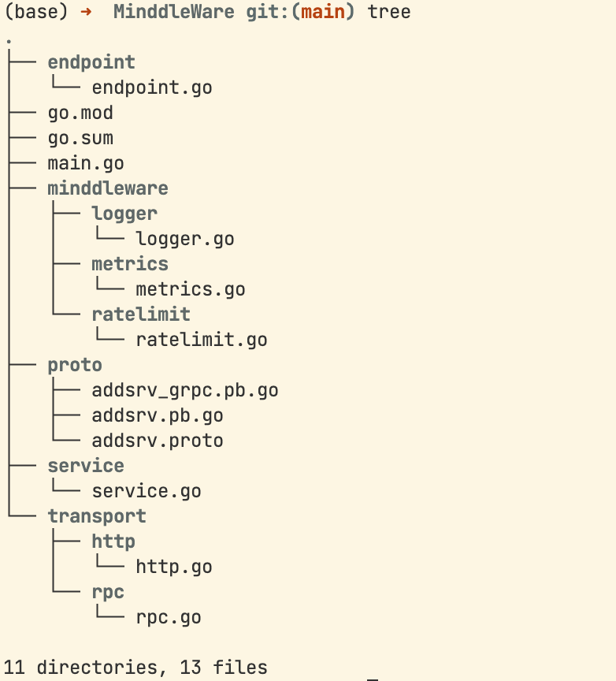Select main.go in the tree listing
616x681 pixels.
coord(86,164)
